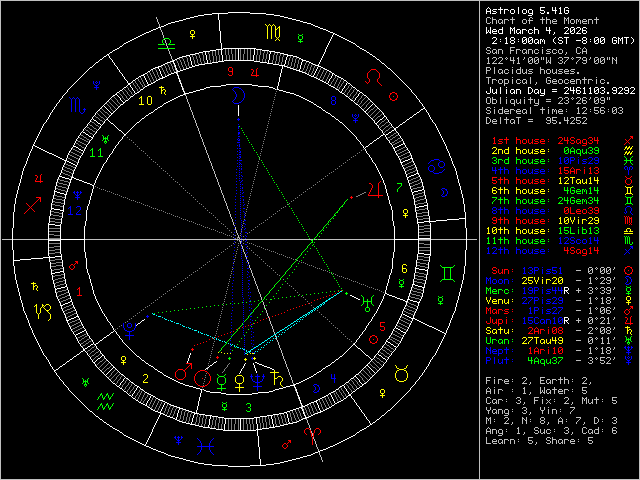Select the 'Ang: 1, Suc: 3, Cad: 6' line

tap(551, 431)
